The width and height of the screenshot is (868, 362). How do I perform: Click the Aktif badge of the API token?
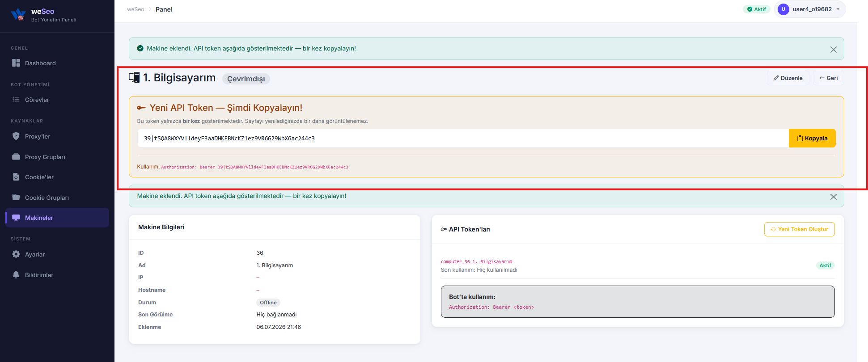tap(826, 265)
